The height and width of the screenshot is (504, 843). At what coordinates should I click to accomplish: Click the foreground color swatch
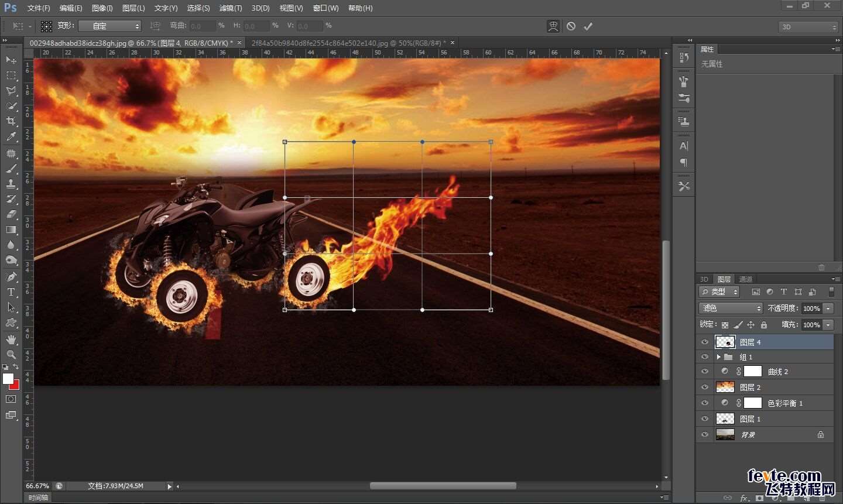tap(8, 379)
